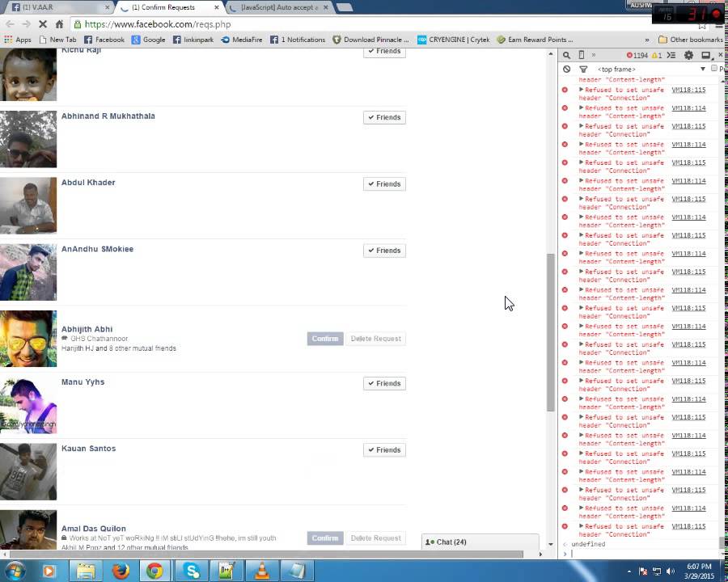
Task: Expand bookmarks bar overflow chevron
Action: click(647, 40)
